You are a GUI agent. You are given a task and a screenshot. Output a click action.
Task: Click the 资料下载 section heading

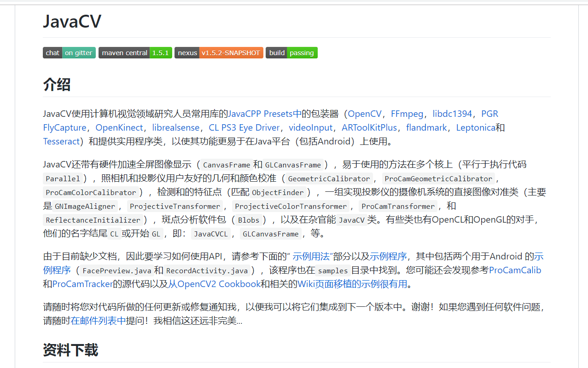pyautogui.click(x=71, y=350)
